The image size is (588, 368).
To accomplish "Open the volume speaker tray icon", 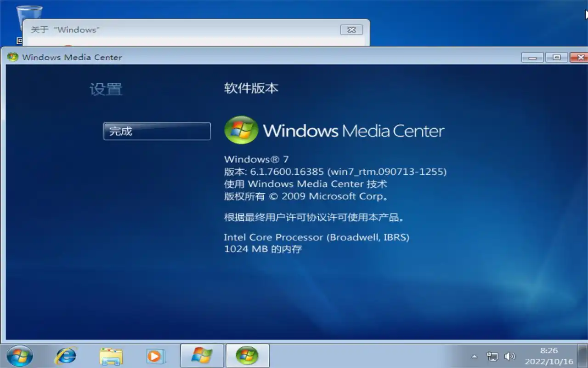I will click(509, 356).
